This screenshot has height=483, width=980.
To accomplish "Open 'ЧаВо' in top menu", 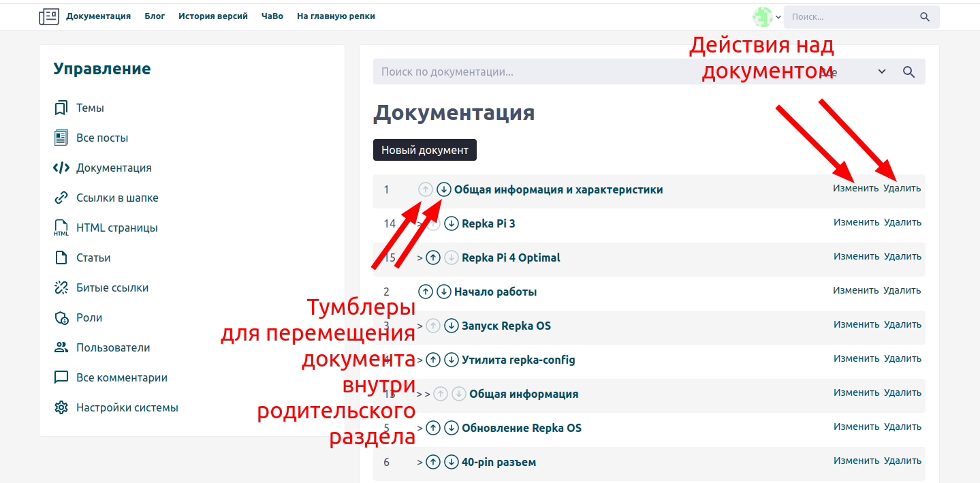I will pyautogui.click(x=272, y=16).
